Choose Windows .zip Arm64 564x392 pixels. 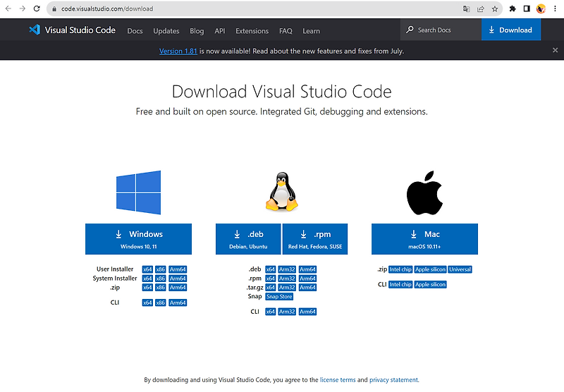tap(178, 288)
